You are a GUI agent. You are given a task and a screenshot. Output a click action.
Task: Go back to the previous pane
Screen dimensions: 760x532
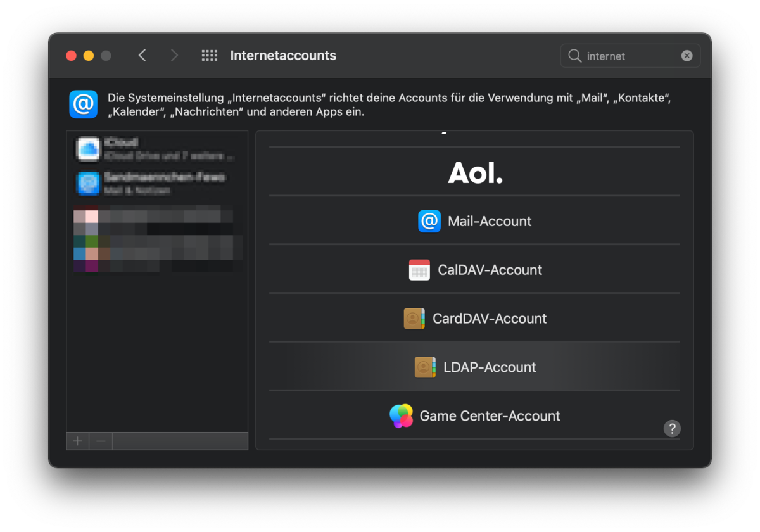pyautogui.click(x=142, y=56)
